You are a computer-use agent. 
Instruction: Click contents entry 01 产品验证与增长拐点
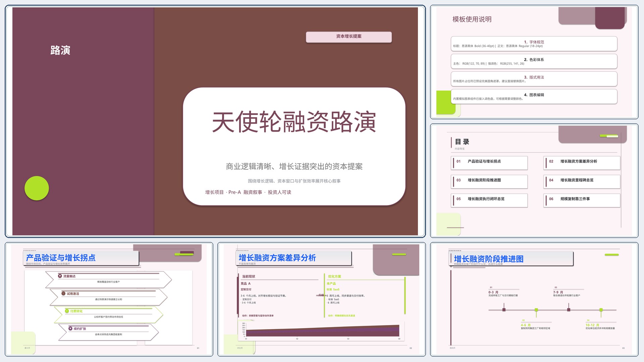click(489, 163)
